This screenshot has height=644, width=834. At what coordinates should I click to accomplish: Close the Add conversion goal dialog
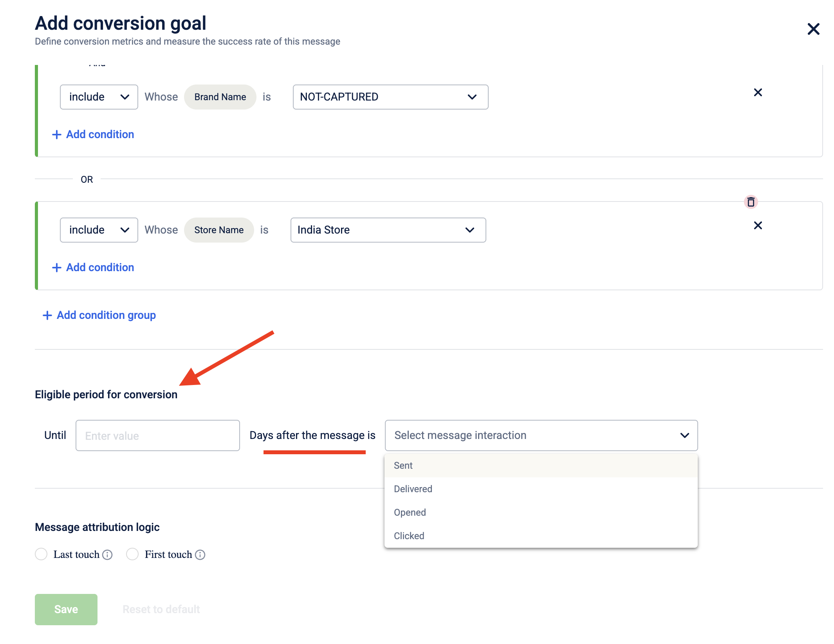pos(813,29)
